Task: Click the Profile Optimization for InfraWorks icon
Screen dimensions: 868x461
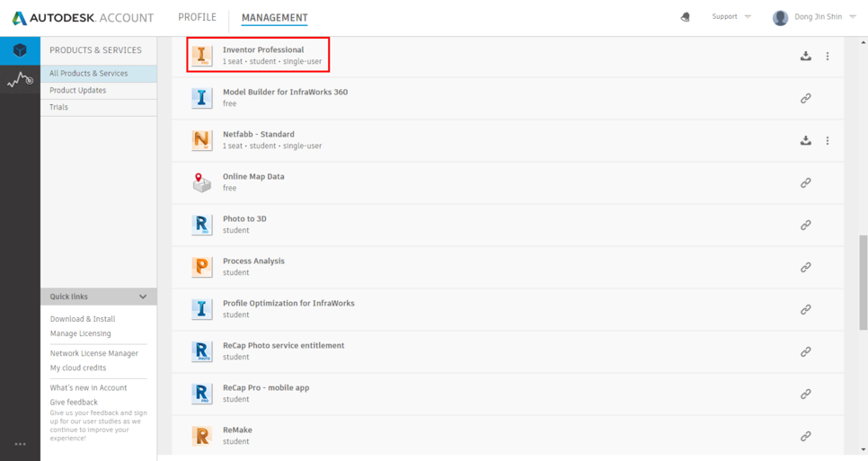Action: coord(201,309)
